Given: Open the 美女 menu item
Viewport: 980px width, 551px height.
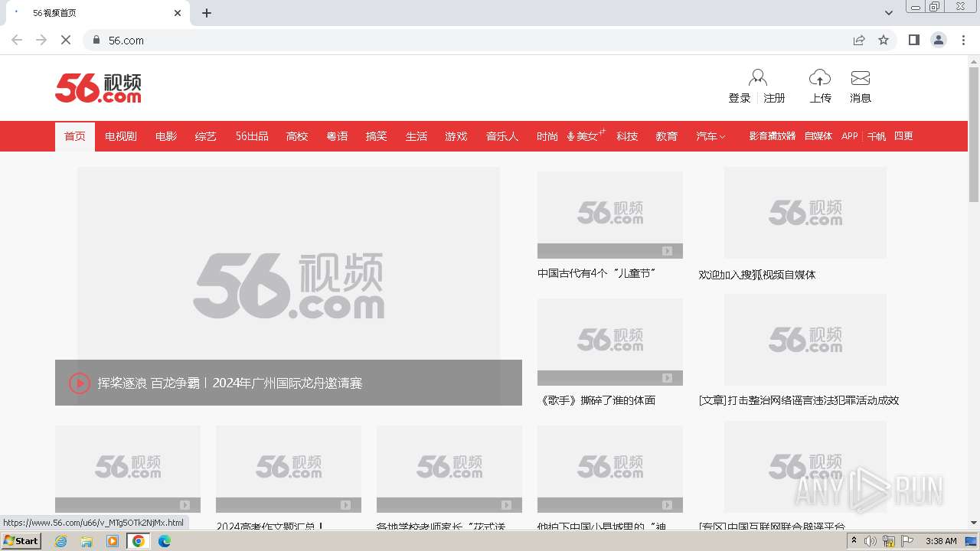Looking at the screenshot, I should [586, 136].
